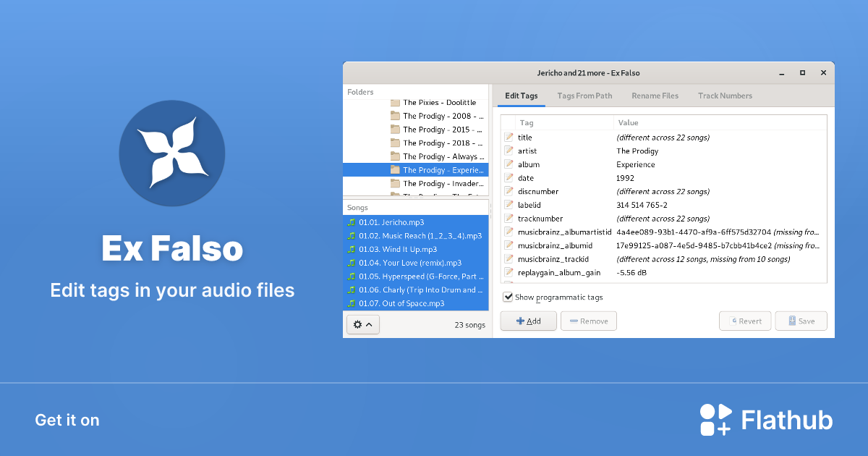Open the gear settings dropdown below songs

point(362,325)
